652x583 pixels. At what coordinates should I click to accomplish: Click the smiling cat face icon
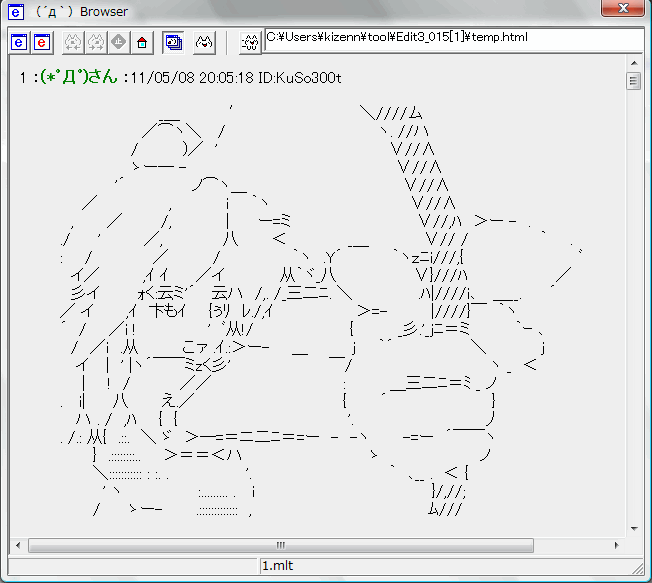click(x=204, y=42)
